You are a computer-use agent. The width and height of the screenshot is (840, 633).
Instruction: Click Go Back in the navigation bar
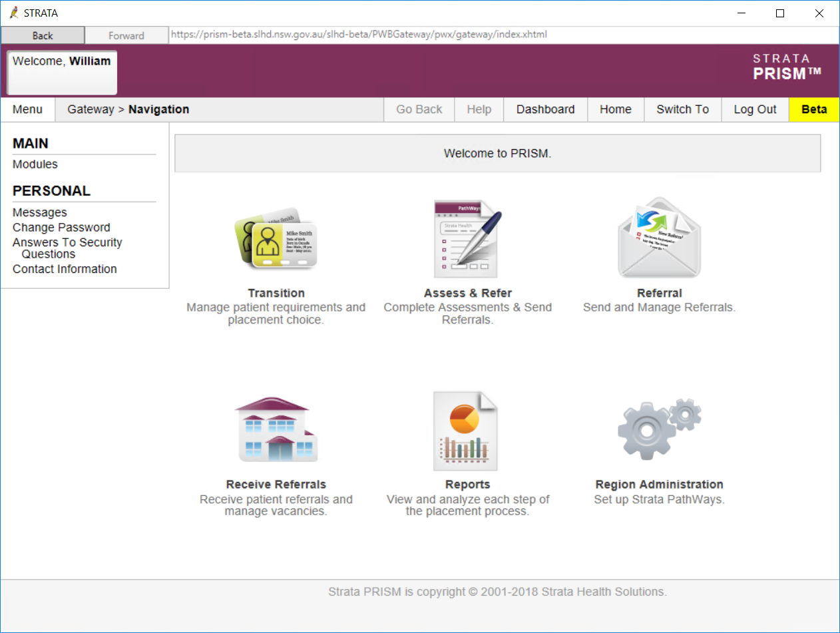[x=419, y=110]
